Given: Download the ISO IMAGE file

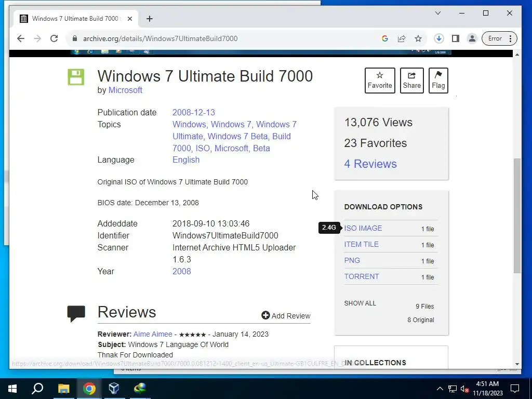Looking at the screenshot, I should (363, 228).
